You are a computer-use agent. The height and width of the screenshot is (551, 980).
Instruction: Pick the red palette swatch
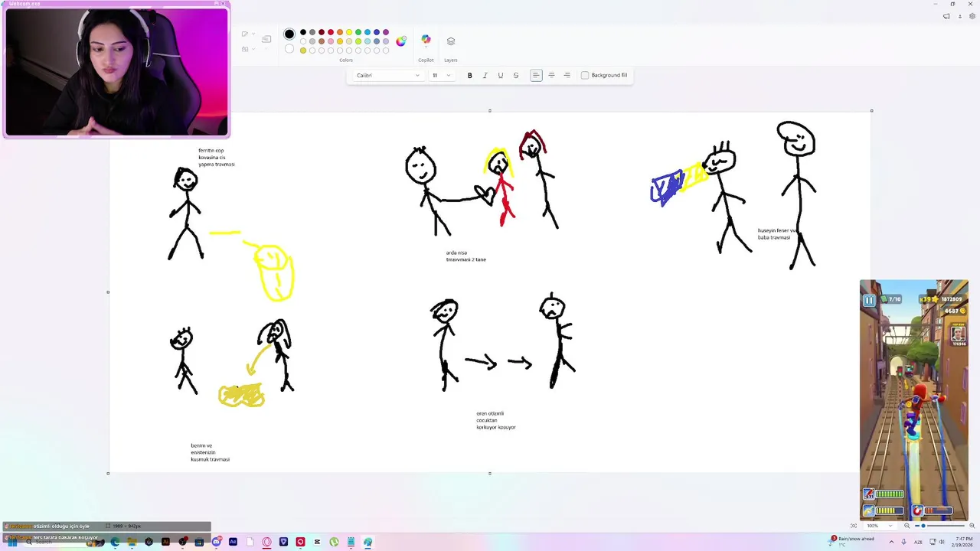pos(331,32)
